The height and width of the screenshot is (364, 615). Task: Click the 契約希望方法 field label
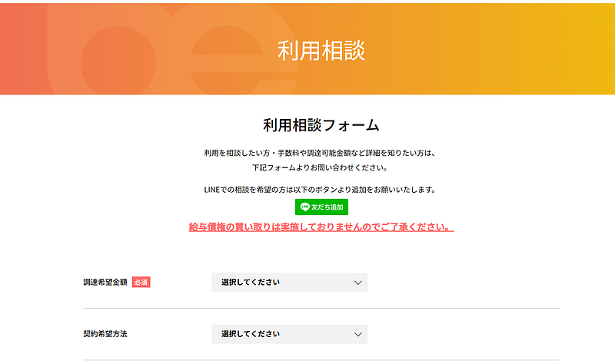pos(105,334)
